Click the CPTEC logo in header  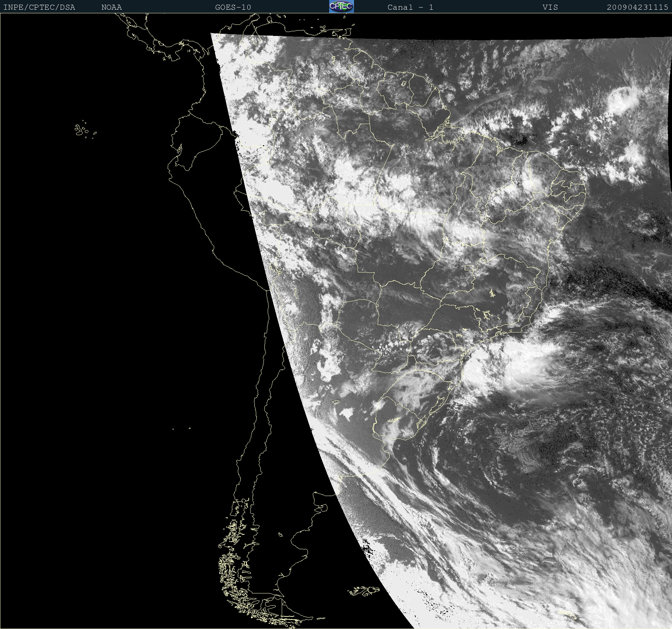pyautogui.click(x=341, y=6)
